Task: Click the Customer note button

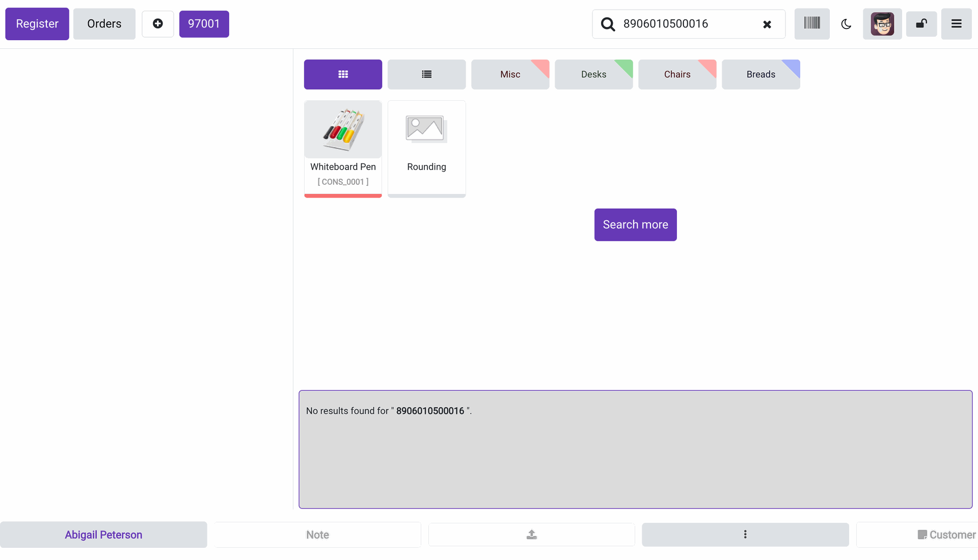Action: [x=917, y=535]
